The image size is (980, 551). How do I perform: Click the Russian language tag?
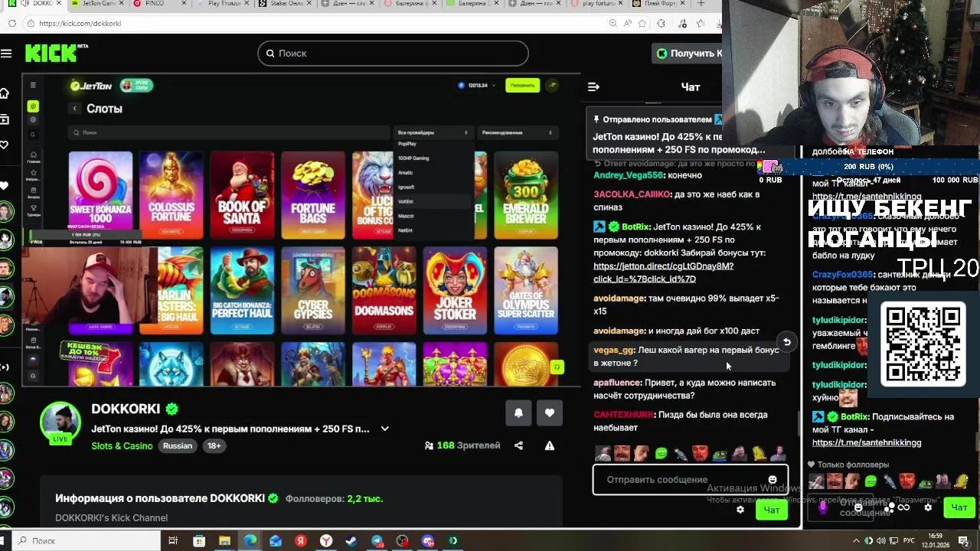point(177,446)
